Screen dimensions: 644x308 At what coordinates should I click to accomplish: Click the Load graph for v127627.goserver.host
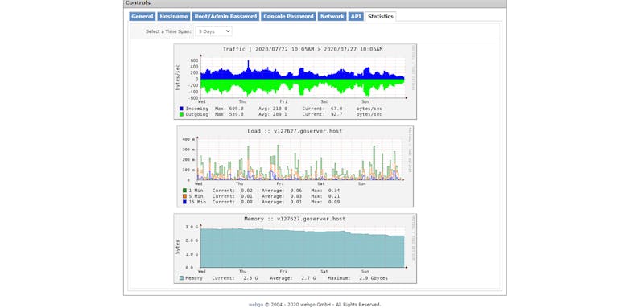295,166
